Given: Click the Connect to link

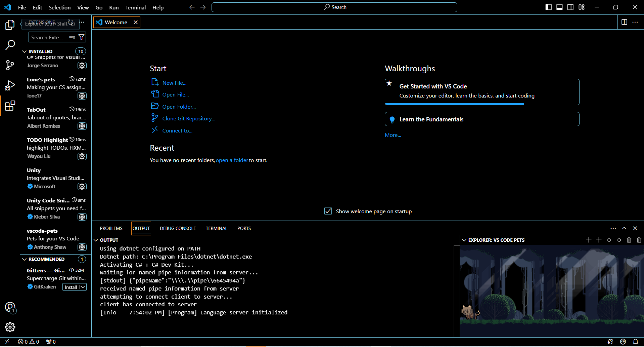Looking at the screenshot, I should click(177, 130).
